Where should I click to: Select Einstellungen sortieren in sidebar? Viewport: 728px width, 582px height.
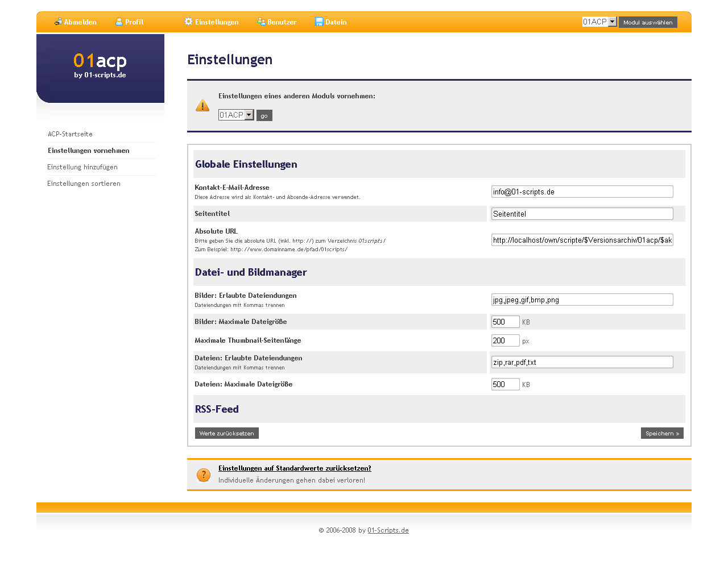84,184
